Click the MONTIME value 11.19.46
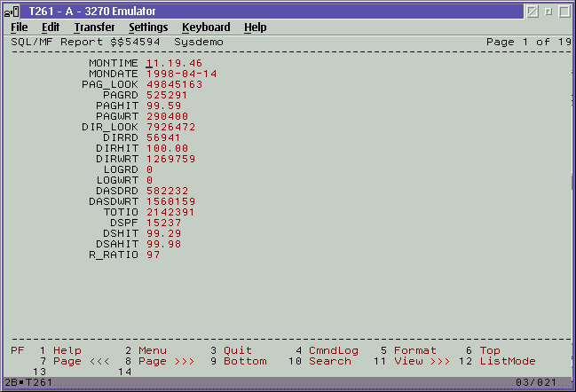The width and height of the screenshot is (576, 392). point(174,63)
